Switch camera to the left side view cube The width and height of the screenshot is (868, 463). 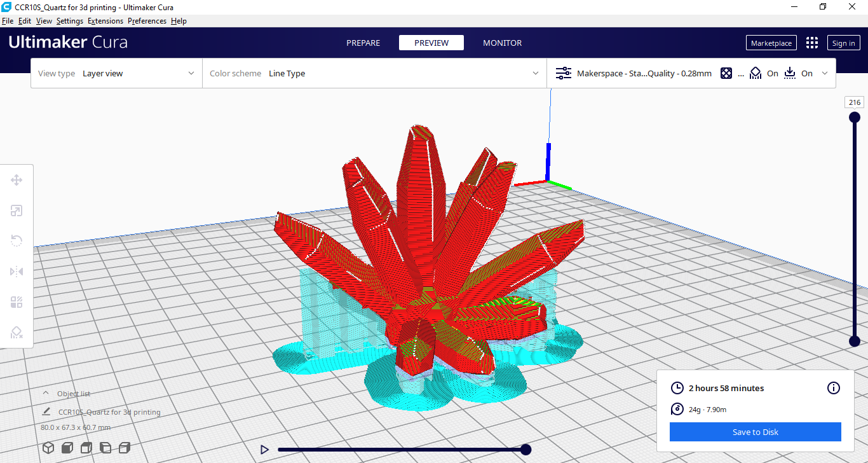(x=105, y=448)
